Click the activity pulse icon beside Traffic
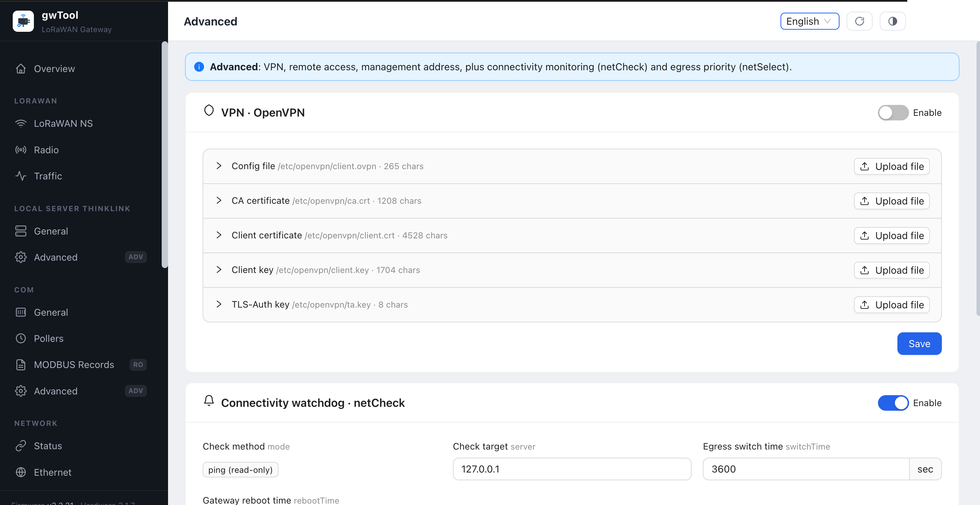Image resolution: width=980 pixels, height=505 pixels. pos(21,176)
